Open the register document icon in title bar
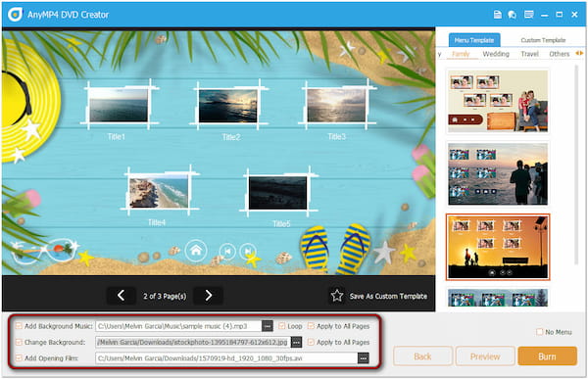Screen dimensions: 588x379 pos(497,15)
